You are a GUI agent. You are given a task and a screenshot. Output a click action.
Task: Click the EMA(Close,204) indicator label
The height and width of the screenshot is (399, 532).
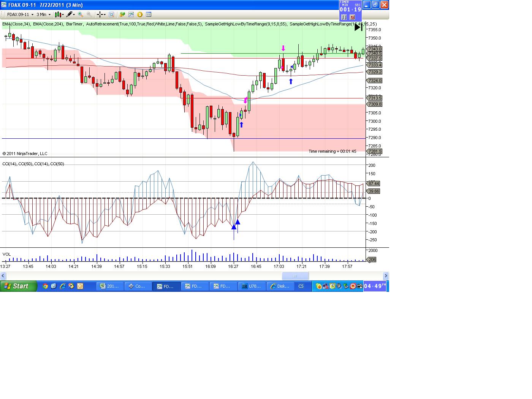click(48, 24)
